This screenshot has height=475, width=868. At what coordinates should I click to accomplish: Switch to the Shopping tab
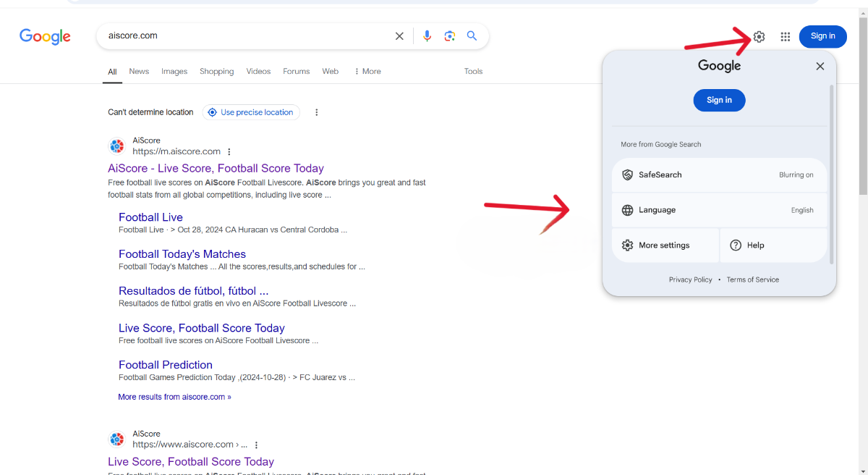click(217, 72)
